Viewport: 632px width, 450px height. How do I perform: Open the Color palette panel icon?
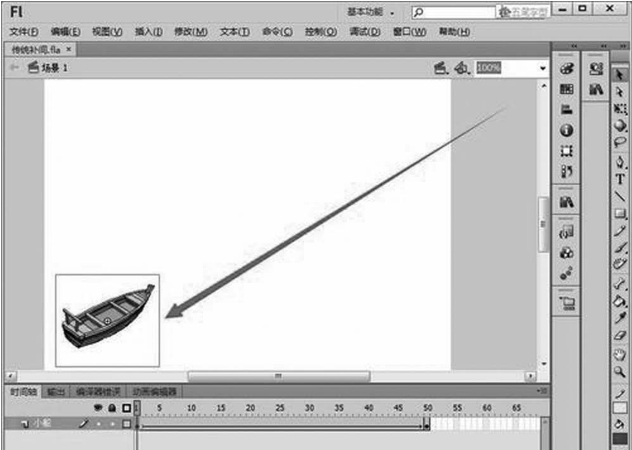pos(567,69)
